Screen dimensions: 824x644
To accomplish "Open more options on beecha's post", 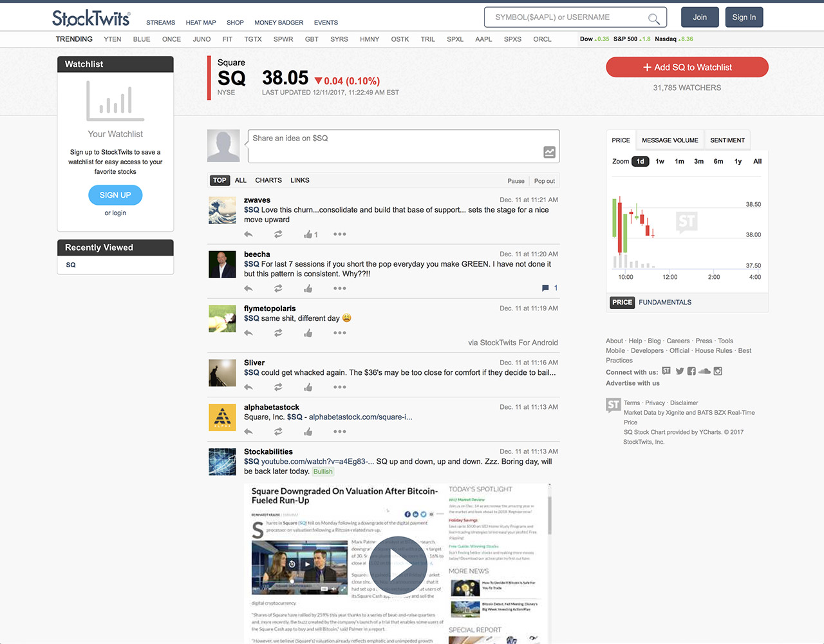I will 340,289.
